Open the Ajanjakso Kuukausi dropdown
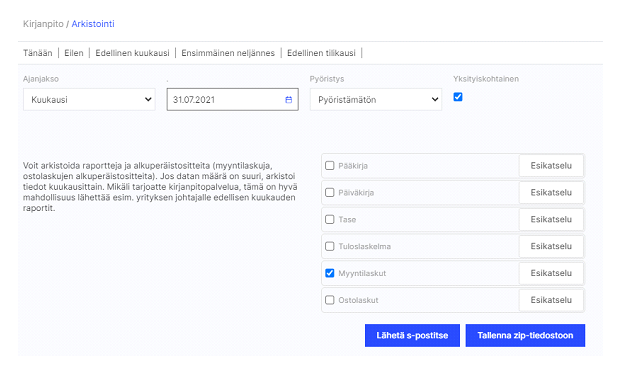 pyautogui.click(x=89, y=100)
